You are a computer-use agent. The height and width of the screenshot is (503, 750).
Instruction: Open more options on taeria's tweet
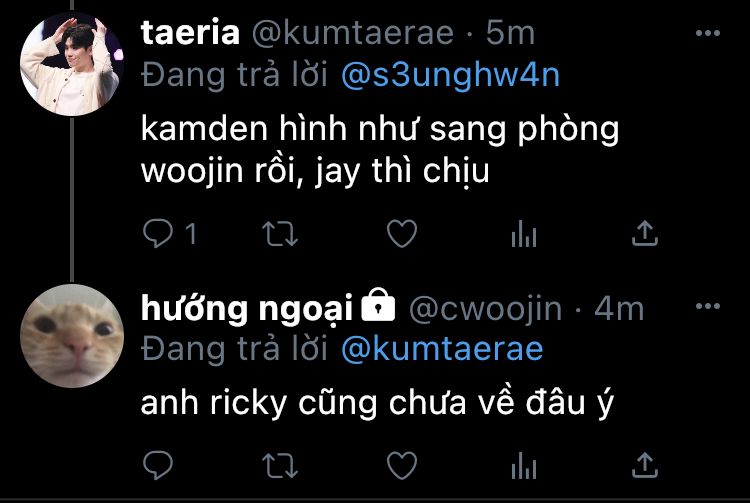[x=708, y=33]
